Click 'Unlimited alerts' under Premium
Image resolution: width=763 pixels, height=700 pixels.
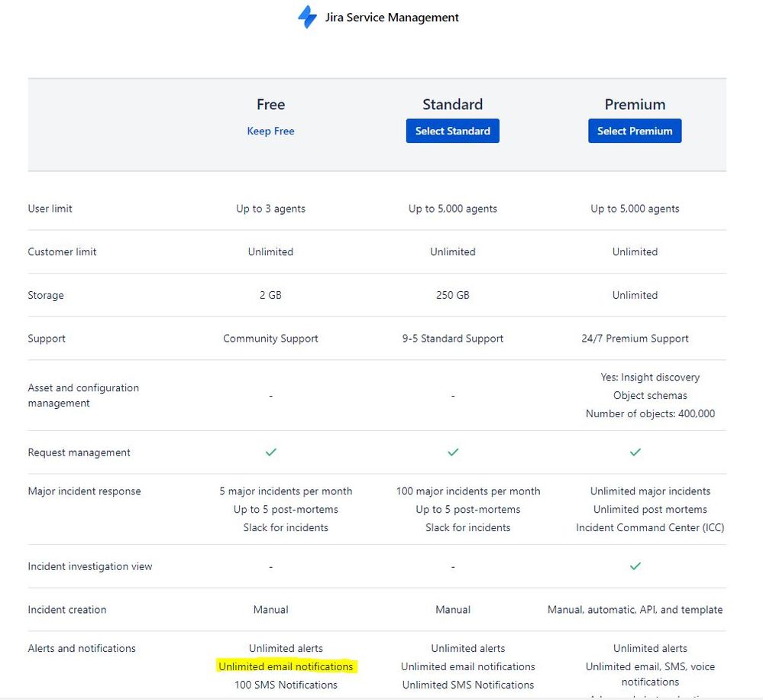[x=650, y=648]
